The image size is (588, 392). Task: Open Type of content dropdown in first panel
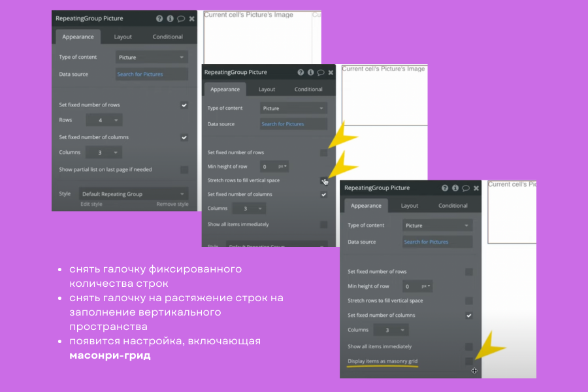click(152, 57)
